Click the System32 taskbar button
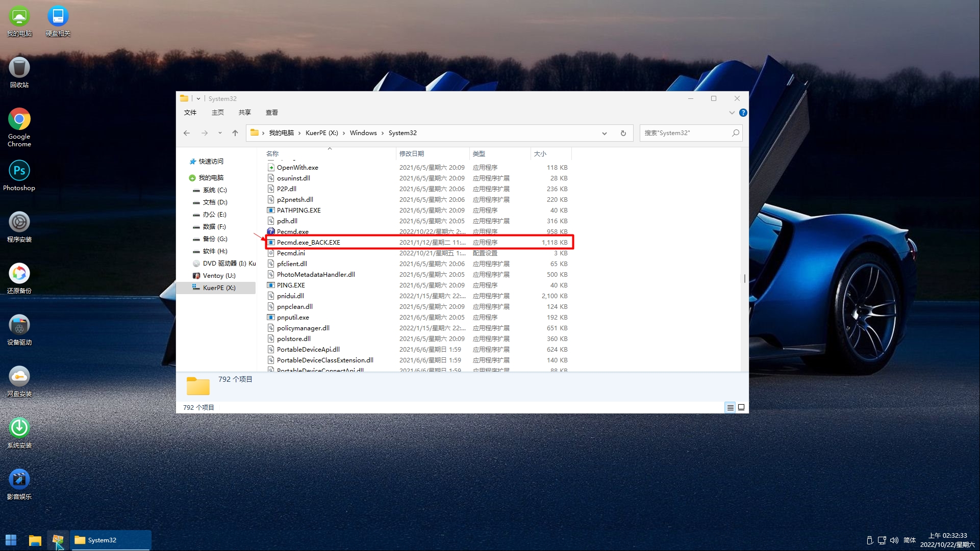 tap(111, 540)
